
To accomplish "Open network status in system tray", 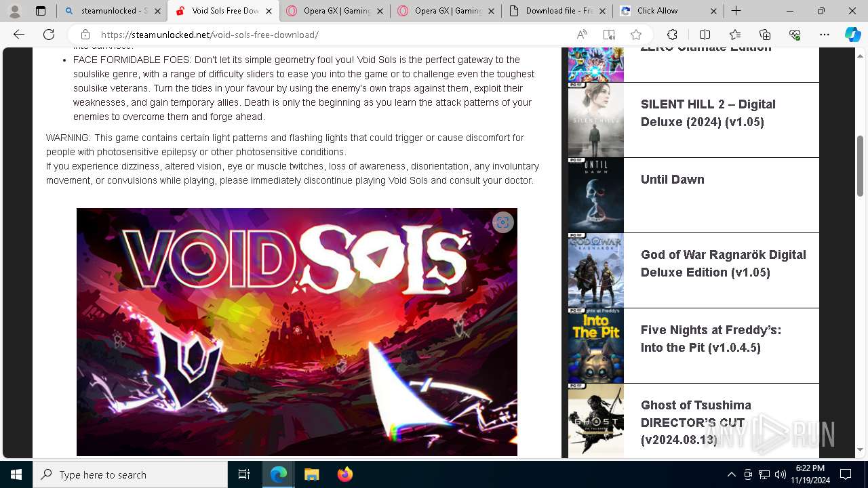I will [764, 474].
